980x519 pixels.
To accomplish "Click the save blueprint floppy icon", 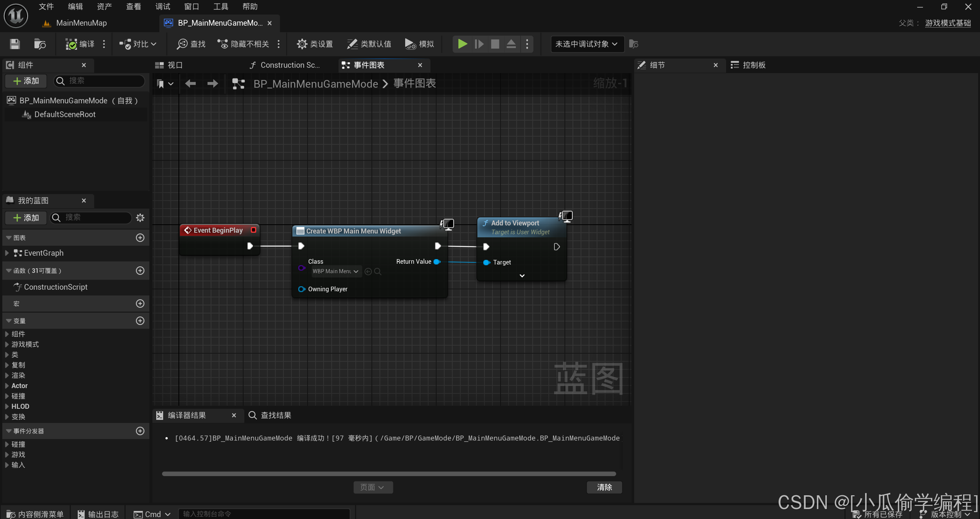I will pos(15,44).
